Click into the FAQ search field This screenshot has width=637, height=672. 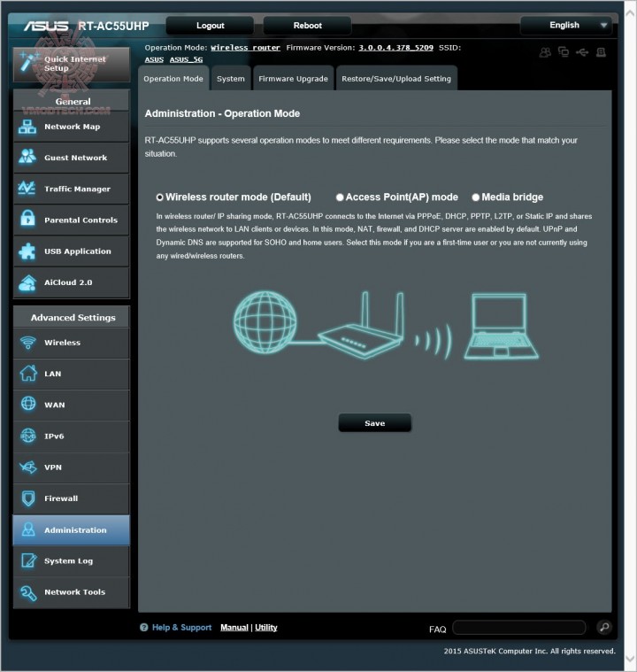click(519, 628)
